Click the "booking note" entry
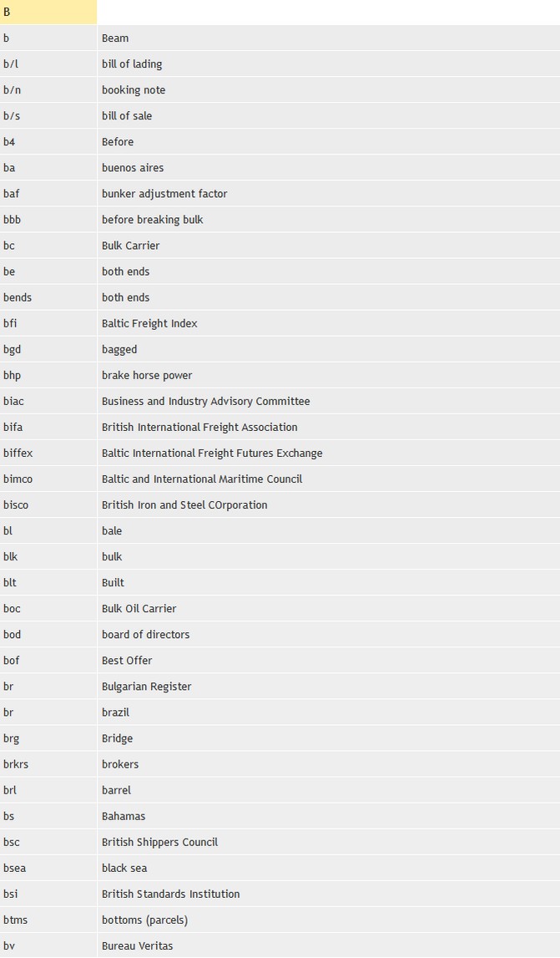The width and height of the screenshot is (560, 958). pyautogui.click(x=134, y=90)
